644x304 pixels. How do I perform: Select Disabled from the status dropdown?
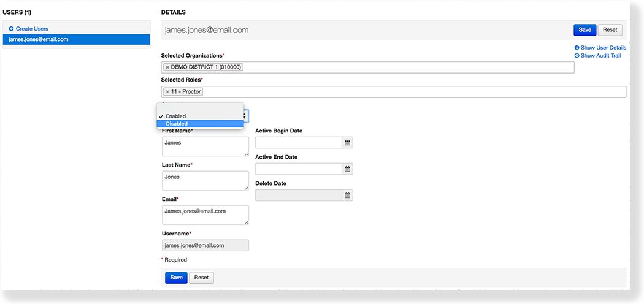pos(177,124)
